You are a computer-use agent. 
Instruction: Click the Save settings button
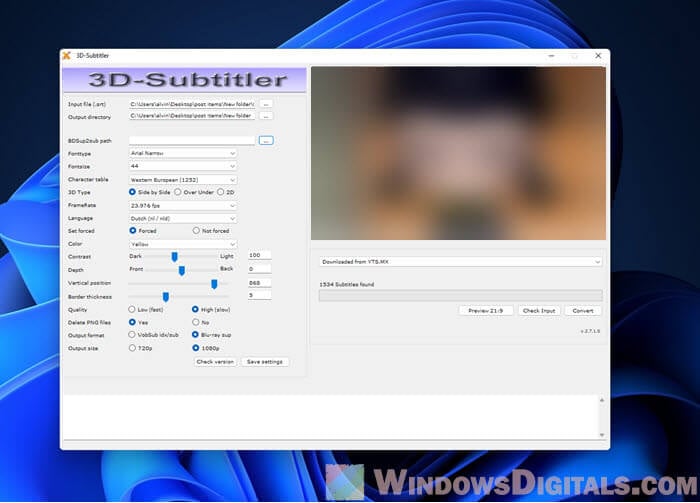pyautogui.click(x=265, y=362)
